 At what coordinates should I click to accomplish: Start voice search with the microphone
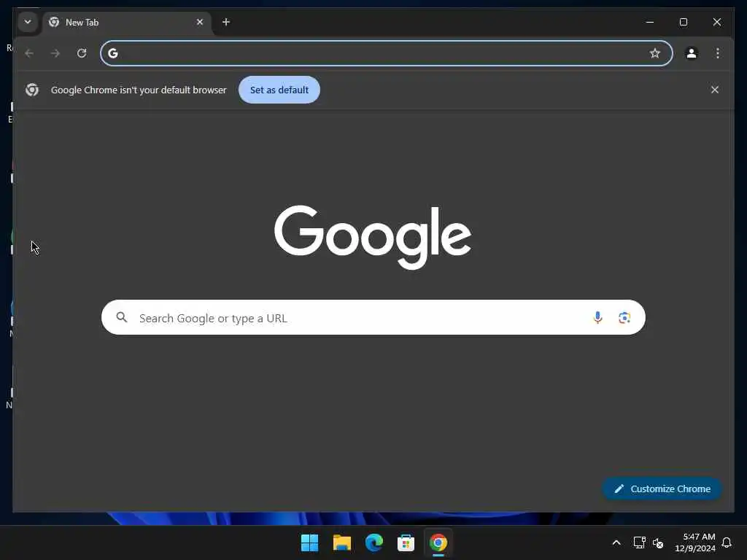[597, 318]
